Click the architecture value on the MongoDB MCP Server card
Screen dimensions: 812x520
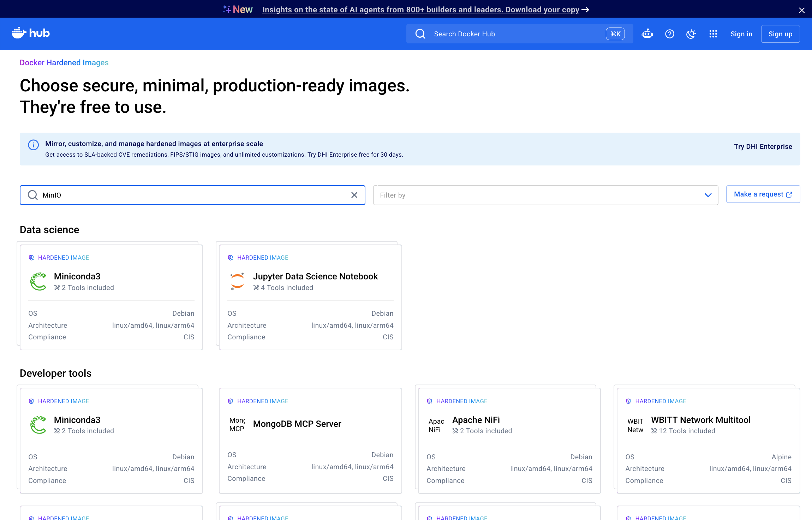352,467
